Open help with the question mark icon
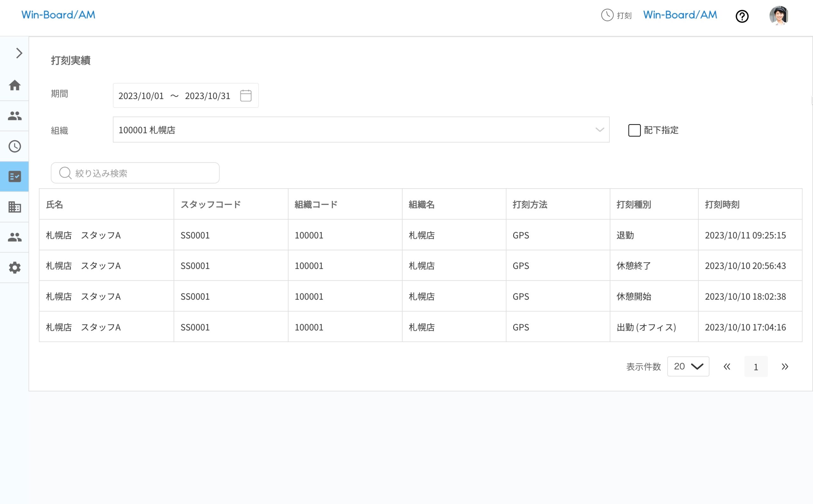The width and height of the screenshot is (813, 504). [x=742, y=16]
